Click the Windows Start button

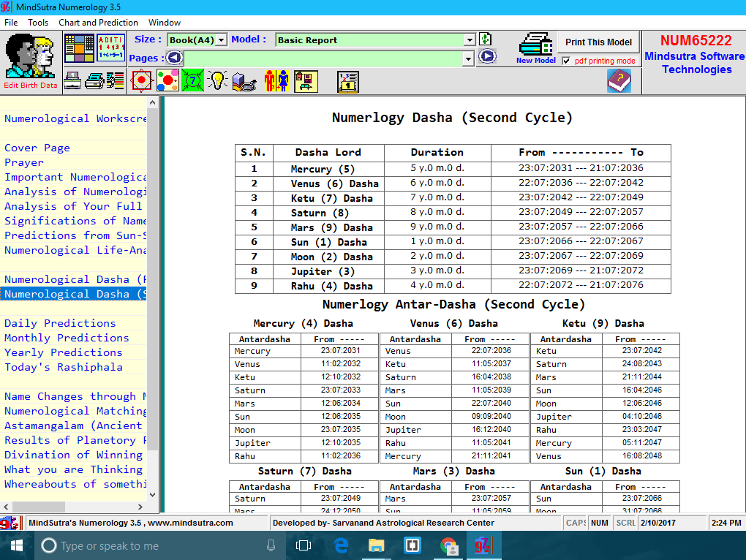click(x=17, y=545)
